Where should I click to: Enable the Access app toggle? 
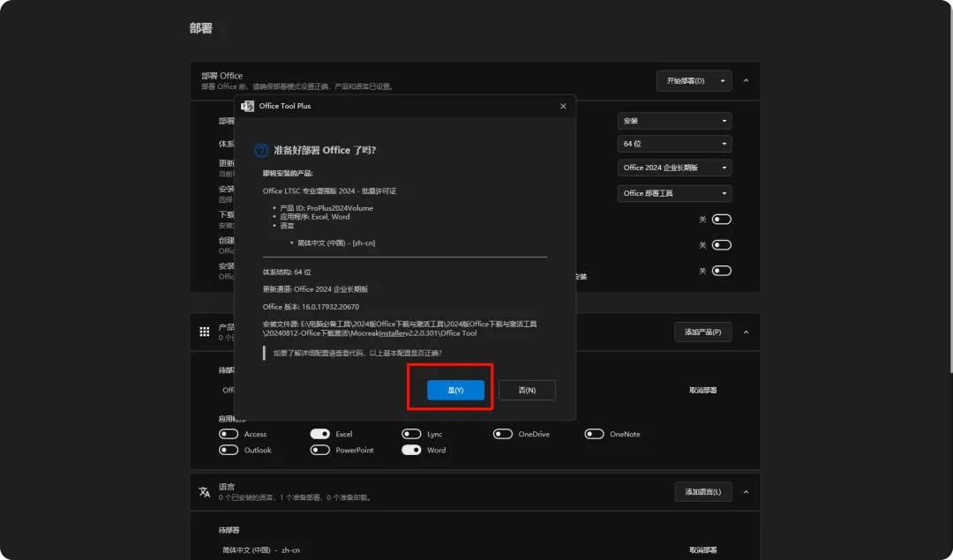point(229,434)
